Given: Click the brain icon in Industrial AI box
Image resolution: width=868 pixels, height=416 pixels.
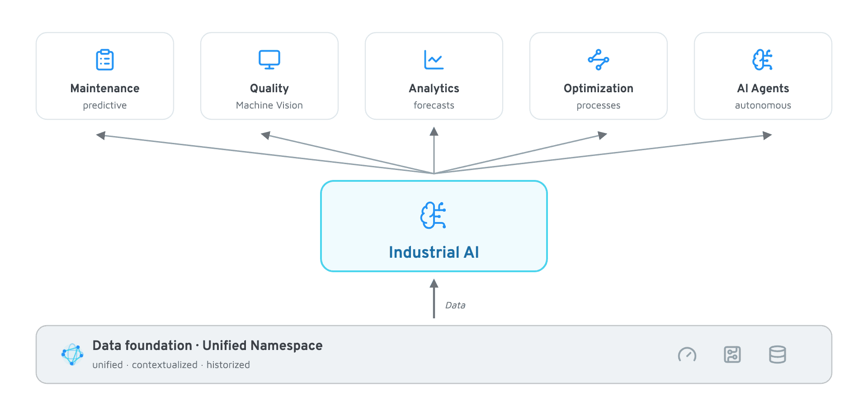Looking at the screenshot, I should (x=433, y=215).
